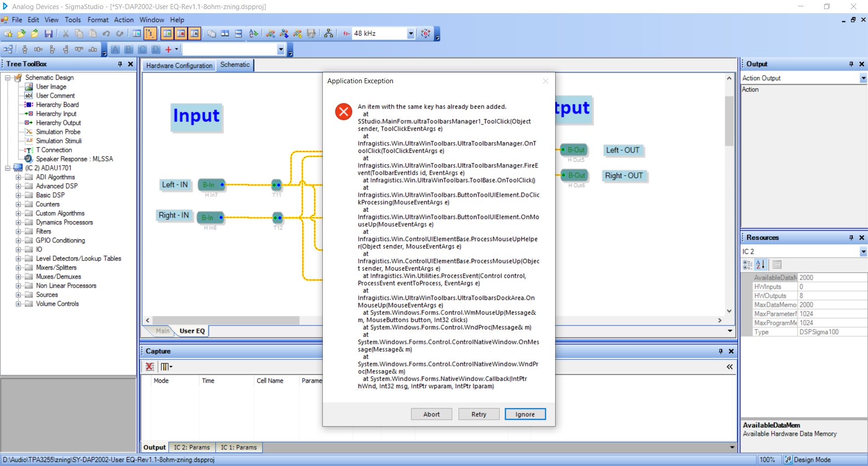Switch to IC 2: Params tab
868x466 pixels.
pyautogui.click(x=192, y=447)
